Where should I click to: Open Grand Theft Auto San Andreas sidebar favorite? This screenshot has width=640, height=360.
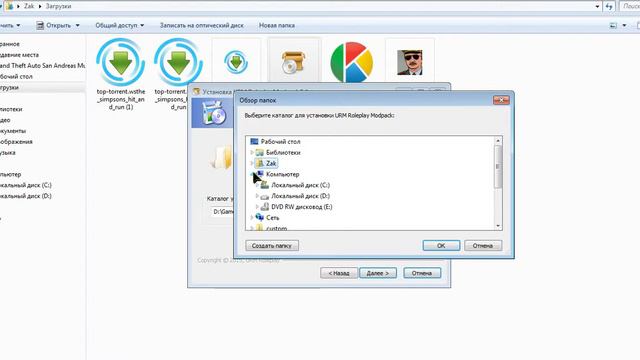(42, 66)
